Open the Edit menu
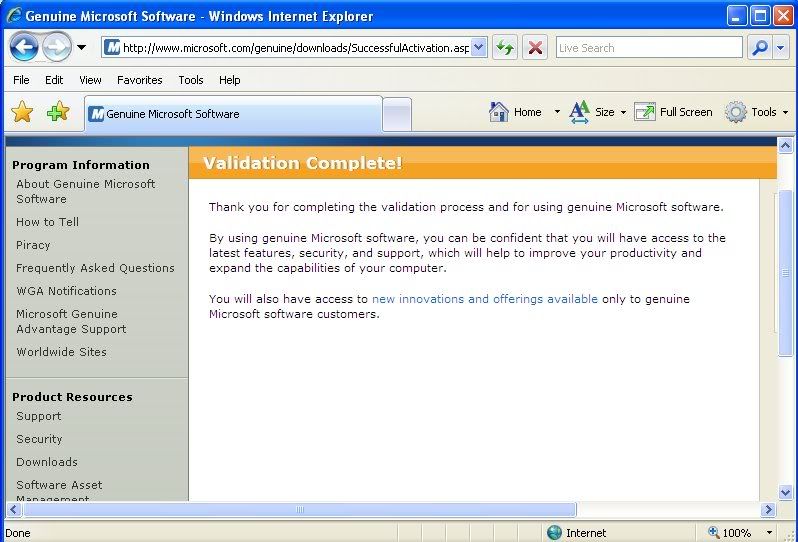Viewport: 798px width, 542px height. (54, 80)
